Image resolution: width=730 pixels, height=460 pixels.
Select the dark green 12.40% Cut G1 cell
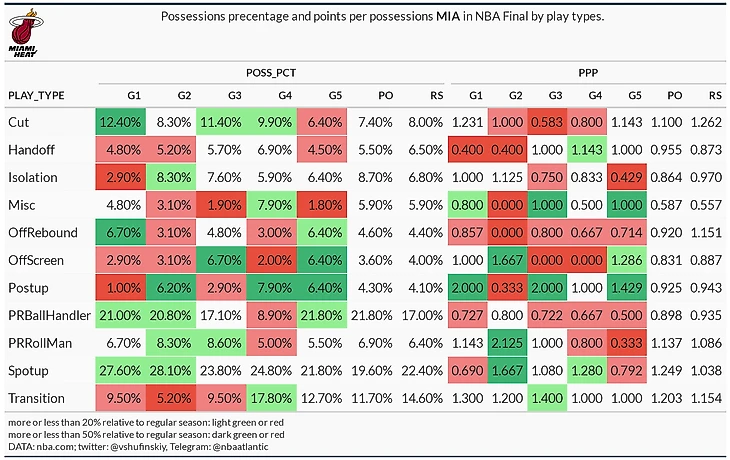coord(121,122)
